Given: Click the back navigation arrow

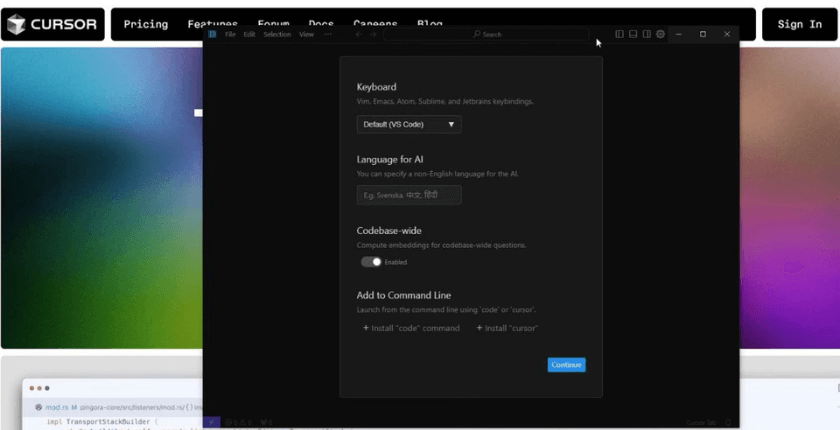Looking at the screenshot, I should coord(358,34).
